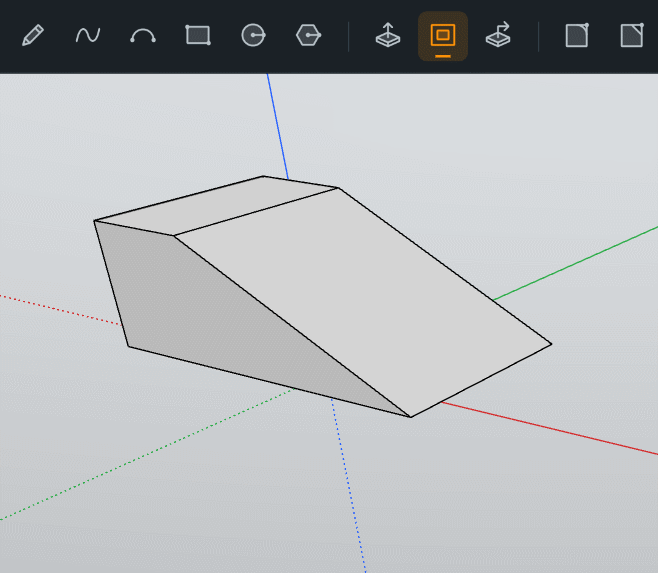This screenshot has width=658, height=573.
Task: Select the rounded-corner Fillet tool
Action: tap(577, 35)
